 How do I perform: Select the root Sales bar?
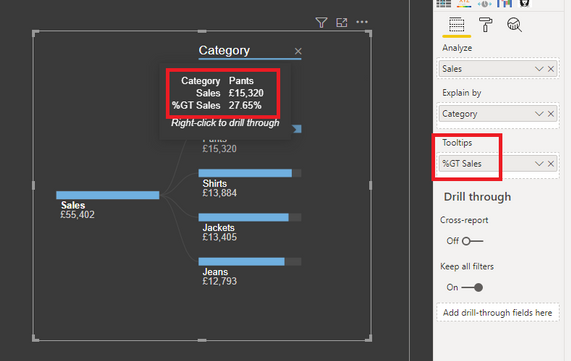pyautogui.click(x=108, y=195)
